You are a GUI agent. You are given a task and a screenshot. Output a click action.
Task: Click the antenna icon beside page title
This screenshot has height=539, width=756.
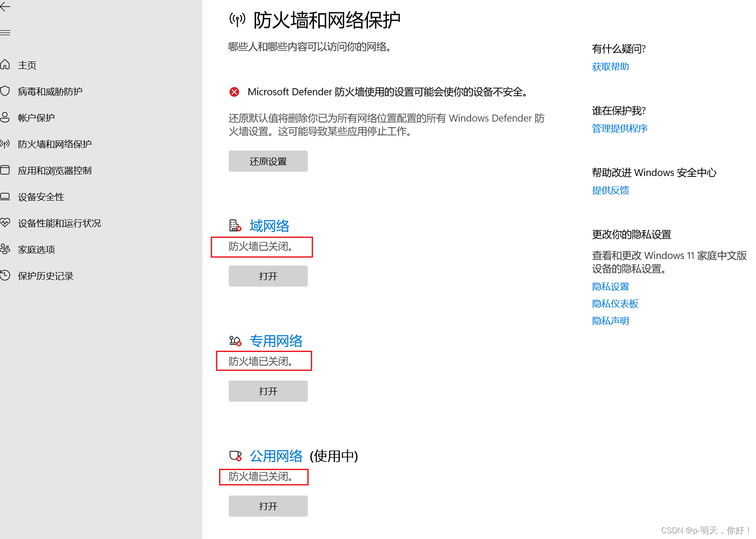point(238,19)
